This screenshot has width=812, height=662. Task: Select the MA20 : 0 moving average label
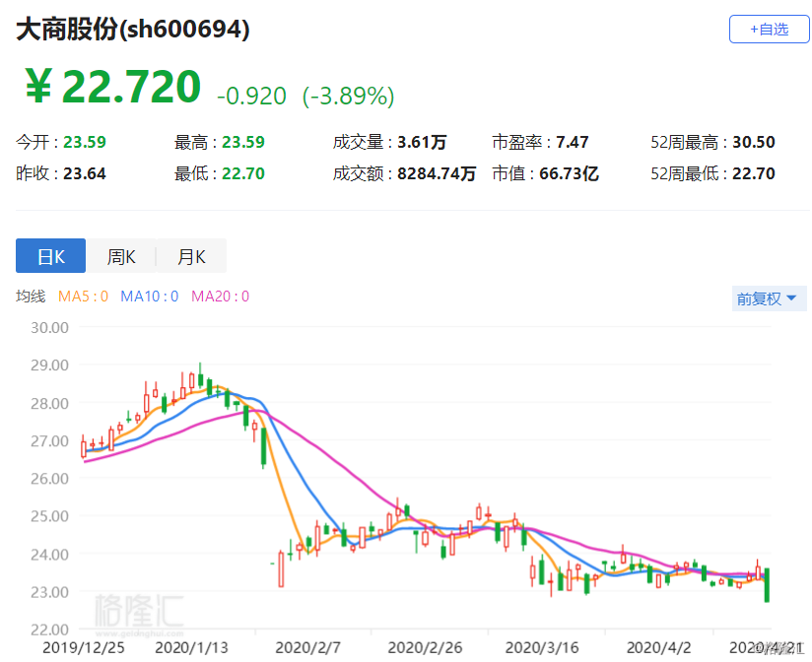point(220,297)
